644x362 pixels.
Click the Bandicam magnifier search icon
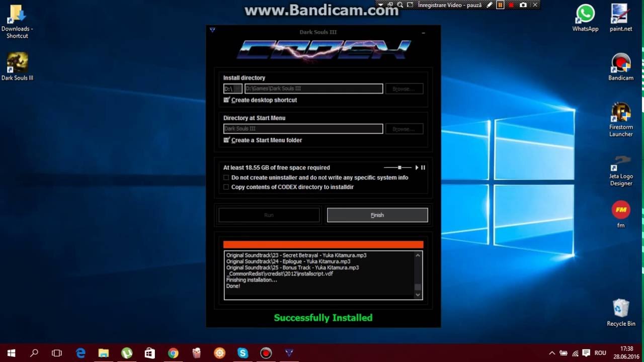tap(400, 5)
